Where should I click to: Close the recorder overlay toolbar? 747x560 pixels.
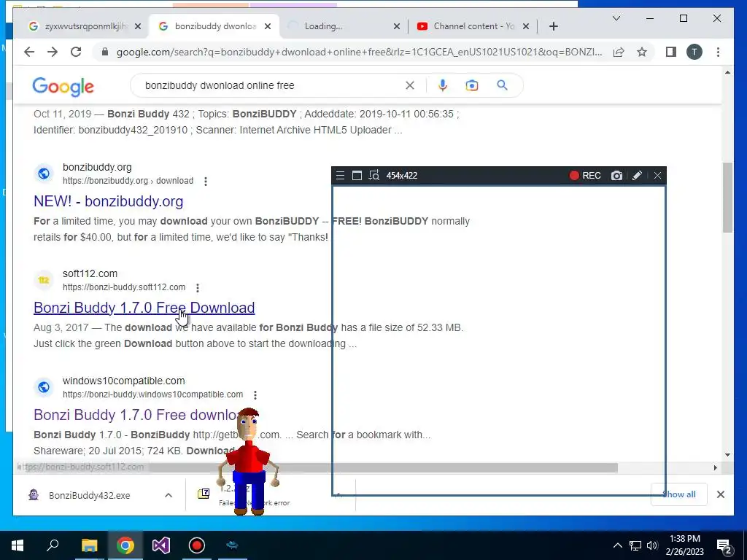[x=657, y=175]
